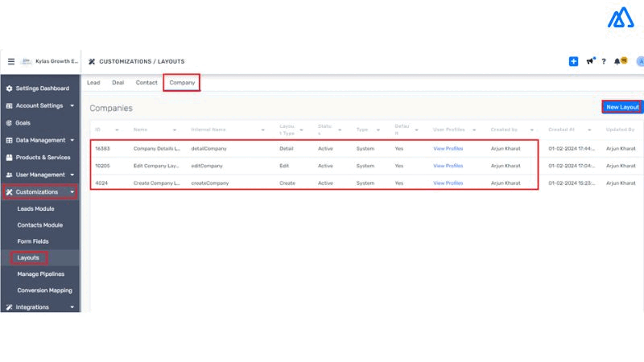Screen dimensions: 644x362
Task: Click View Profiles for detailCompany layout
Action: [x=448, y=149]
